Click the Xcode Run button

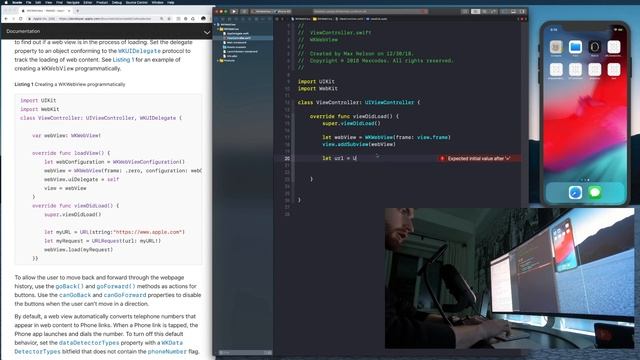tap(234, 11)
